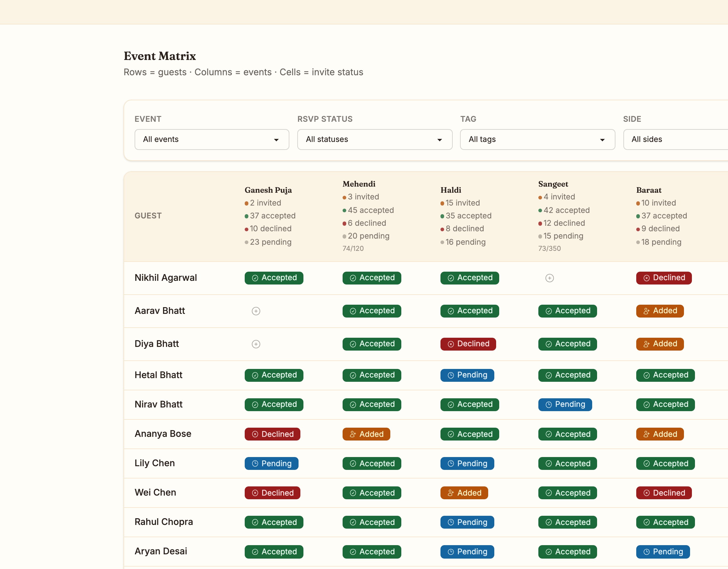Open guest row Hetal Bhatt

click(158, 375)
